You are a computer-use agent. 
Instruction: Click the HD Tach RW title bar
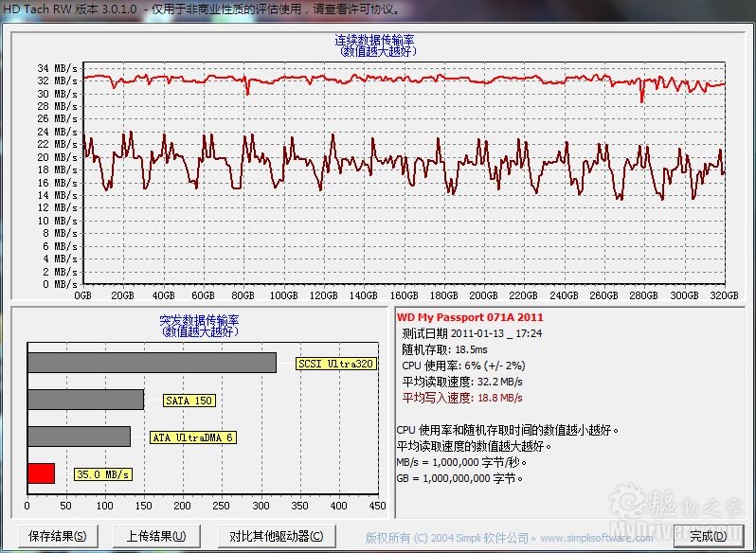click(284, 8)
